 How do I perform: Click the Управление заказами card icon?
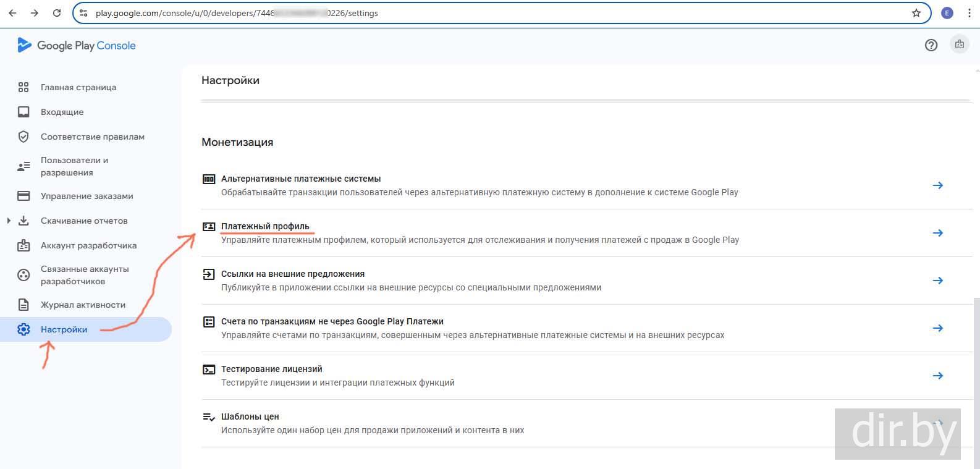click(x=23, y=196)
